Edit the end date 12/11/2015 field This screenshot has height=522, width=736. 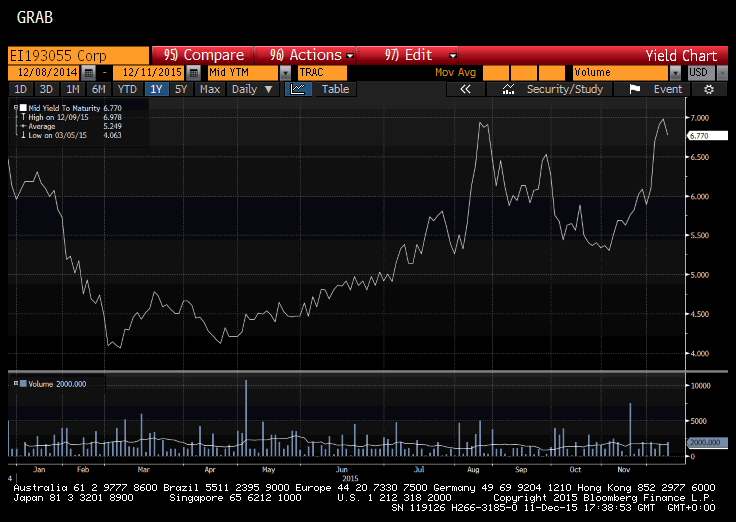pyautogui.click(x=149, y=73)
